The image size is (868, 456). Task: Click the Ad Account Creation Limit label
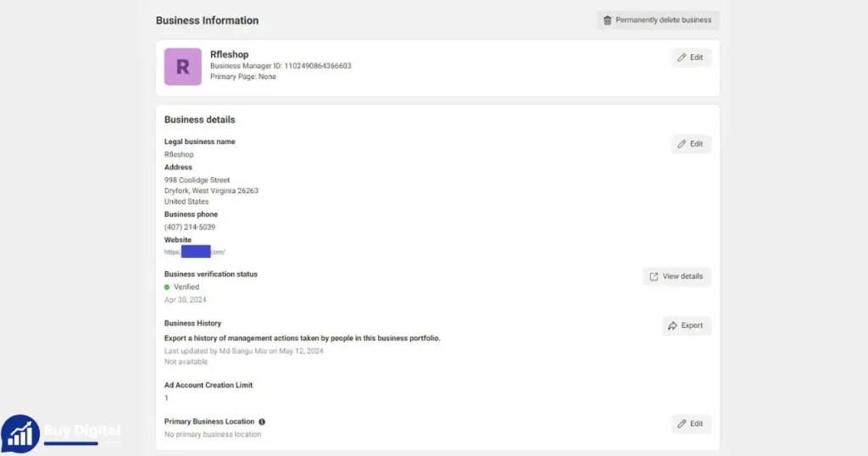209,385
